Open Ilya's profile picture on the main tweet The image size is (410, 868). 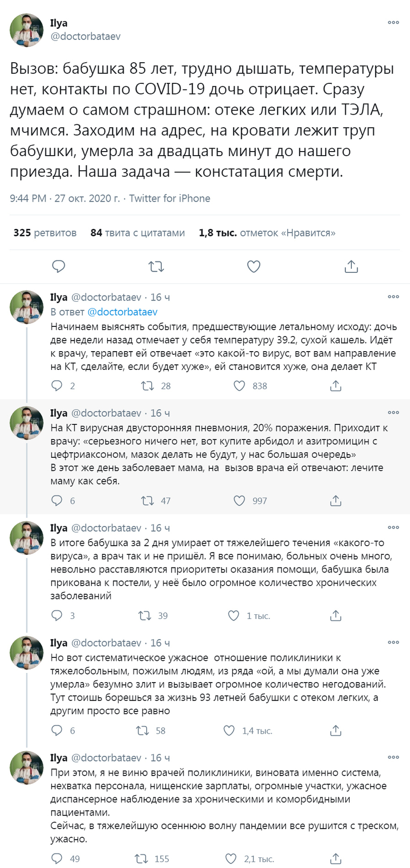(26, 30)
